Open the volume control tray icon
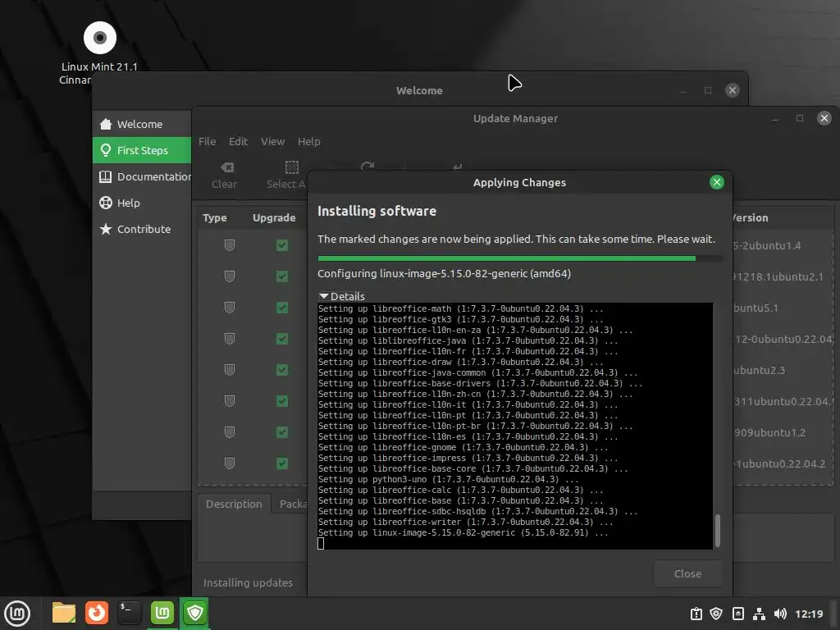Screen dimensions: 840x630 pyautogui.click(x=780, y=614)
